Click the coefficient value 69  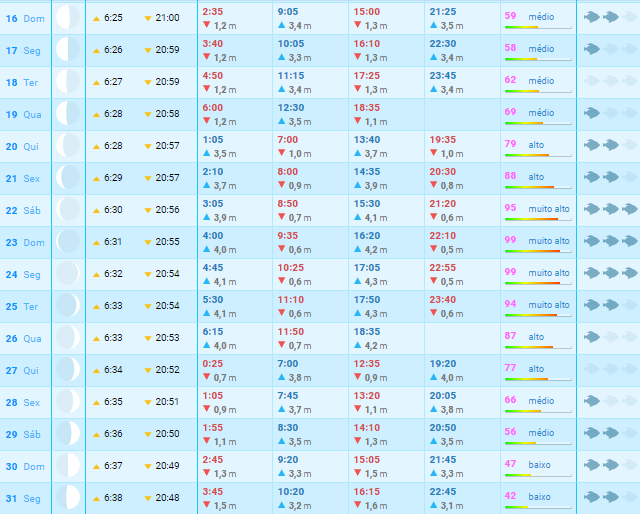(x=510, y=112)
